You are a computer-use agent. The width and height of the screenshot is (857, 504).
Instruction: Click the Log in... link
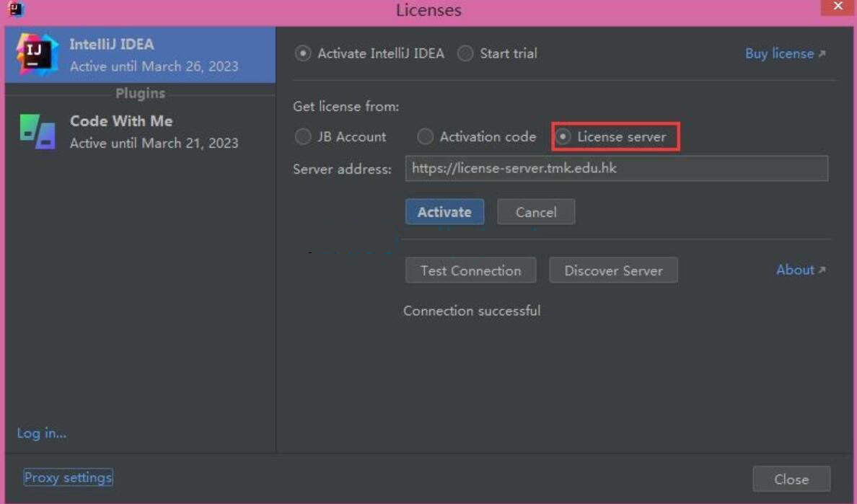(x=42, y=433)
